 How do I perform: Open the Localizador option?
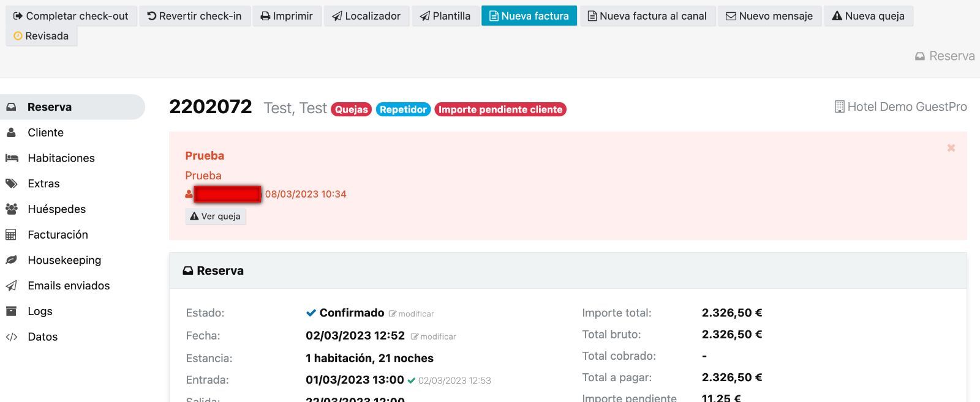(x=366, y=16)
